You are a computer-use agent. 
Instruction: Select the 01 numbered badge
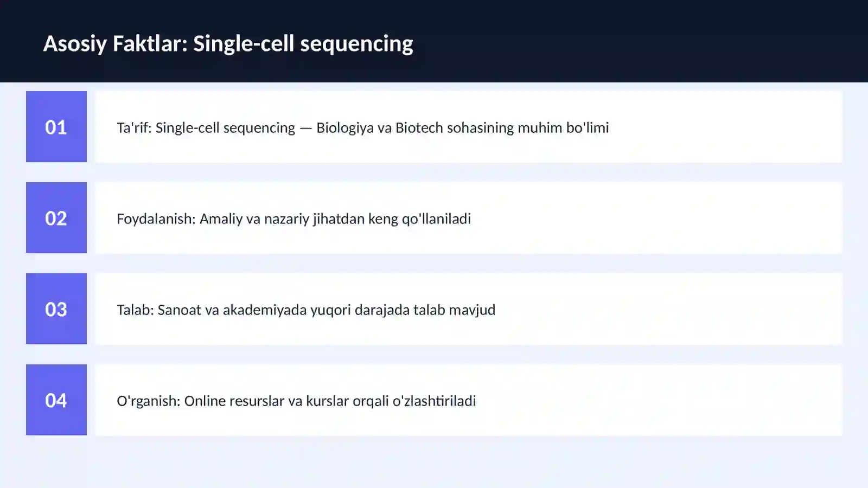(56, 126)
